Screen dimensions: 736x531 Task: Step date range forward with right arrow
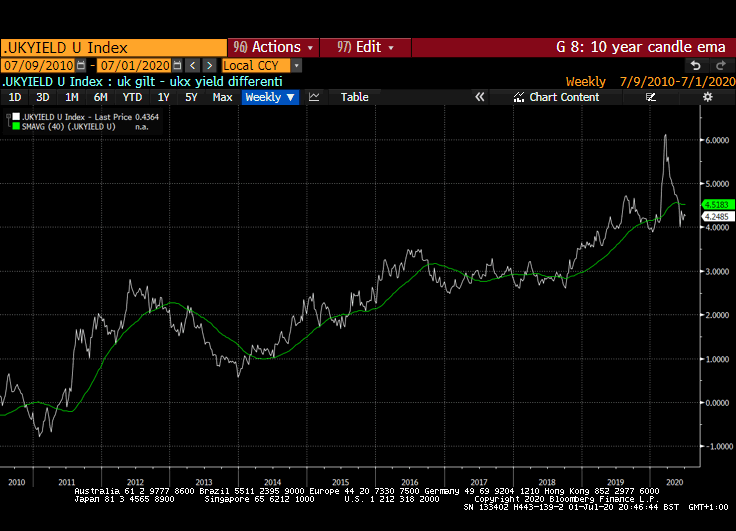(209, 65)
